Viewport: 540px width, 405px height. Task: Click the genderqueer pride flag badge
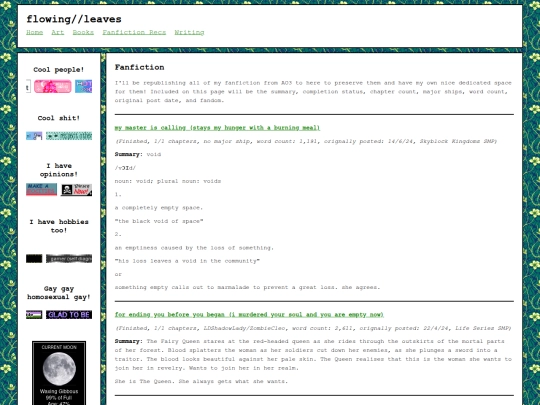point(34,314)
